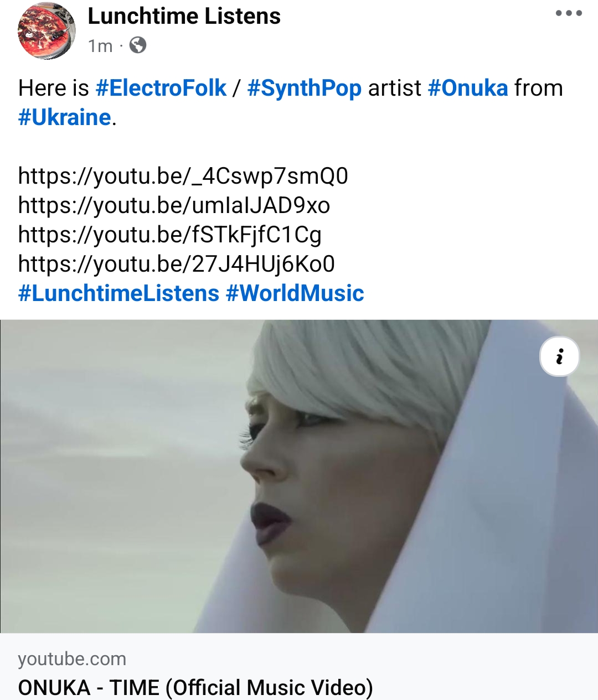This screenshot has height=700, width=598.
Task: Click the youtu.be/_4Cswp7smQ0 URL
Action: coord(183,176)
